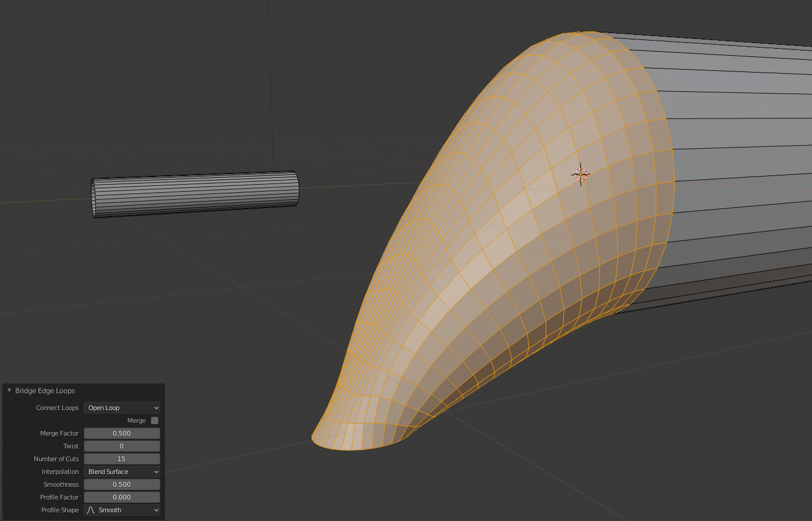The height and width of the screenshot is (521, 812).
Task: Click the Number of Cuts field
Action: coord(121,459)
